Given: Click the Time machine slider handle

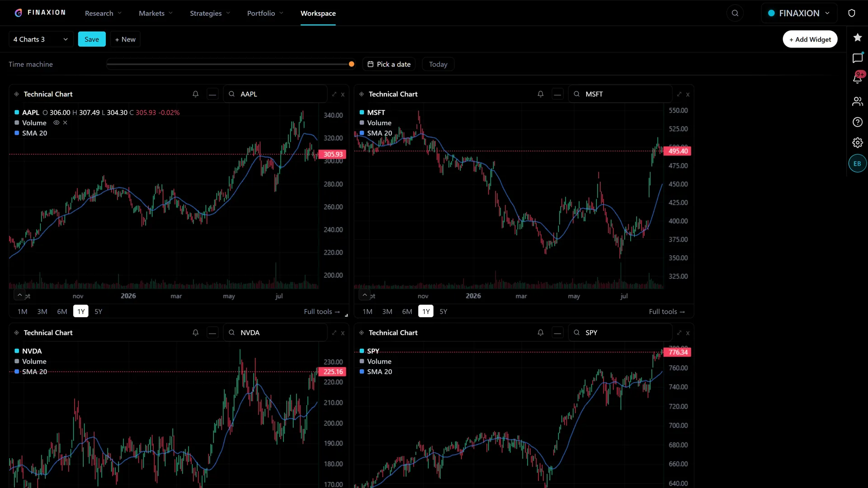Looking at the screenshot, I should click(351, 64).
